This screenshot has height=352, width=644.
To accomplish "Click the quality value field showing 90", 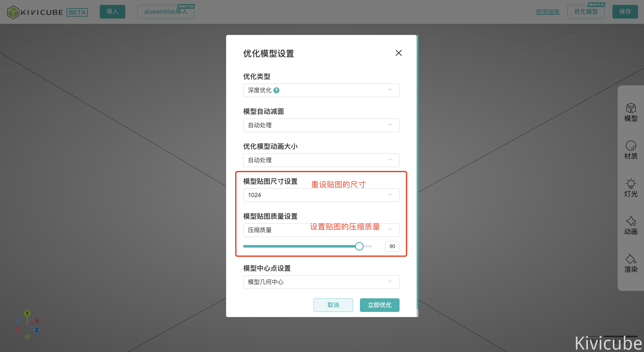I will coord(392,246).
